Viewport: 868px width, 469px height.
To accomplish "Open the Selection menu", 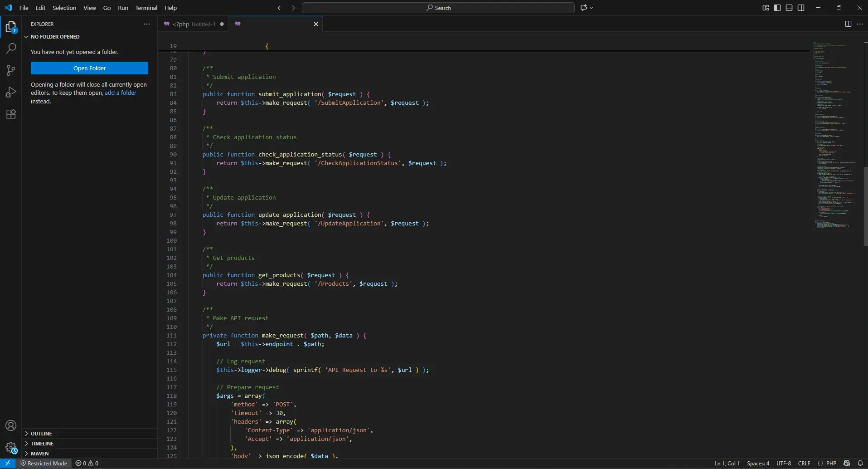I will click(x=64, y=8).
